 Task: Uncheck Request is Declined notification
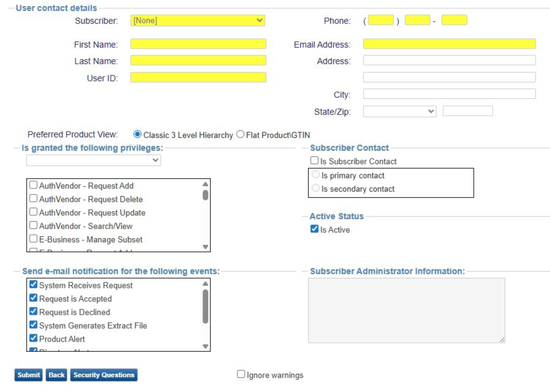tap(33, 311)
